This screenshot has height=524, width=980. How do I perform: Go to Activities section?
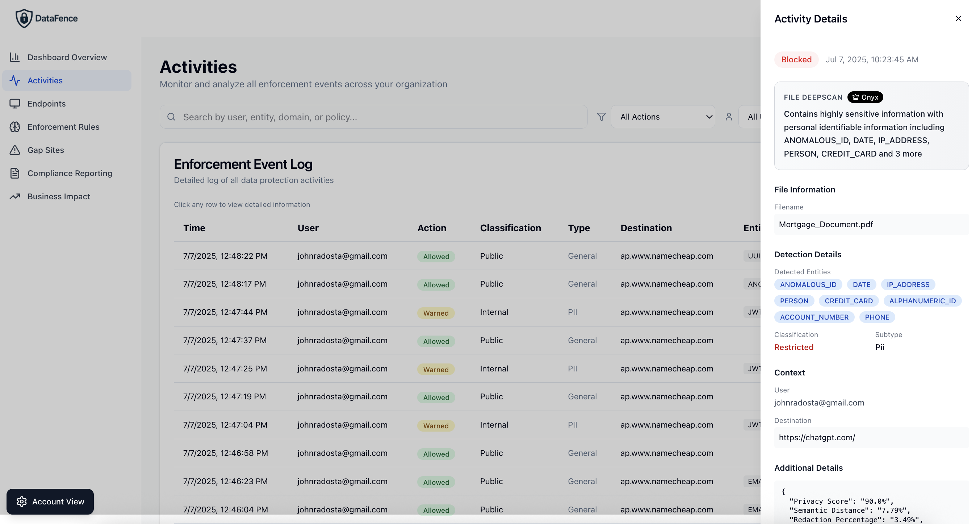[x=67, y=80]
